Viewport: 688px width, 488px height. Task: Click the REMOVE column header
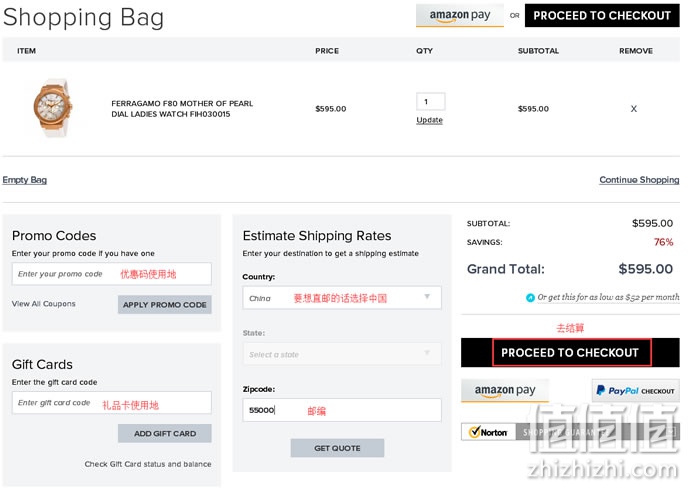click(x=635, y=50)
